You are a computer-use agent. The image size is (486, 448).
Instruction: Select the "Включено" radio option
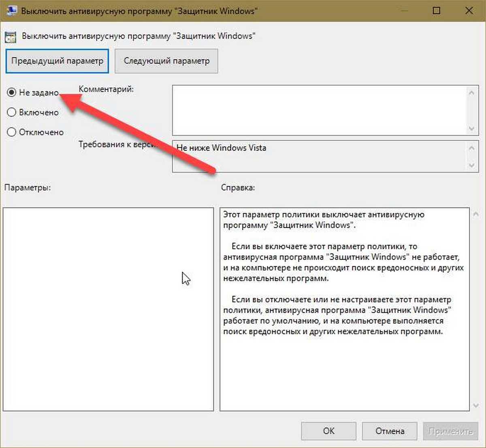[x=12, y=113]
